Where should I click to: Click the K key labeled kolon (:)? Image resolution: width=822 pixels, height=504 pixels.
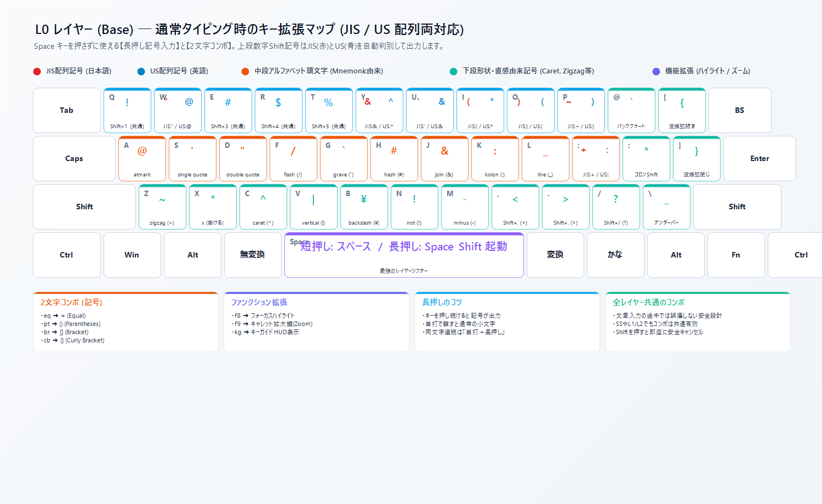click(x=495, y=158)
